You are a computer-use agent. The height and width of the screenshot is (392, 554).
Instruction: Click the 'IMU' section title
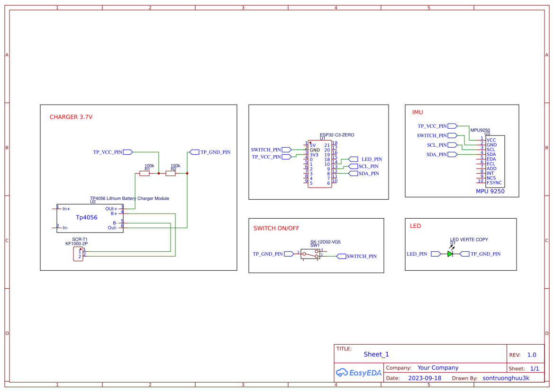point(417,112)
